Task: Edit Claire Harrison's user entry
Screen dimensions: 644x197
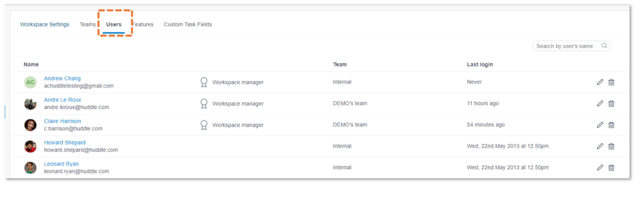Action: click(600, 125)
